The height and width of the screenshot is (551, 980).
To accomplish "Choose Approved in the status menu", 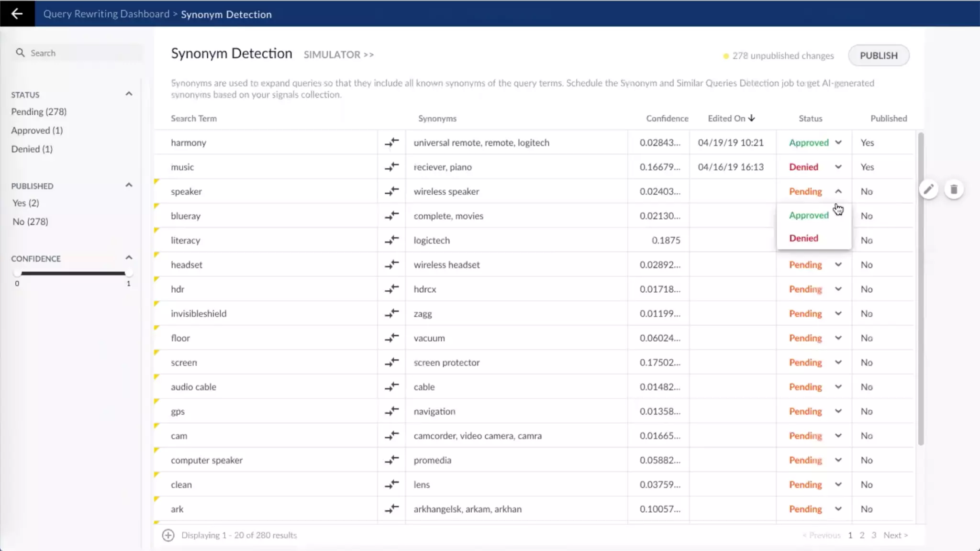I will [809, 215].
